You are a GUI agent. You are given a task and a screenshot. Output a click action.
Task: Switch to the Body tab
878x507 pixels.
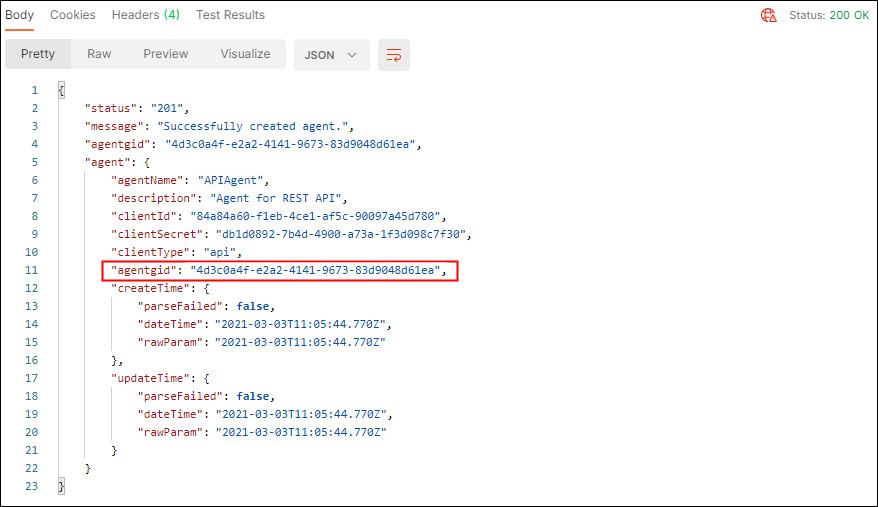[x=20, y=15]
